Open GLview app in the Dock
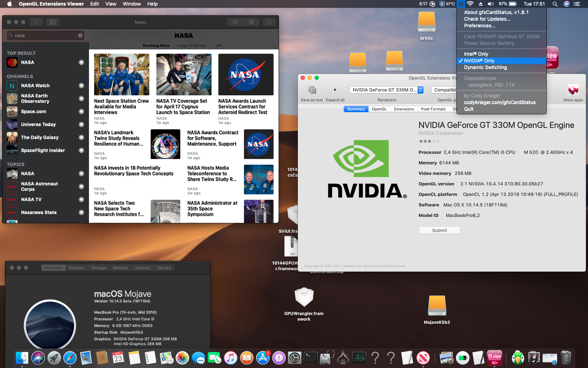This screenshot has width=588, height=368. pyautogui.click(x=495, y=358)
